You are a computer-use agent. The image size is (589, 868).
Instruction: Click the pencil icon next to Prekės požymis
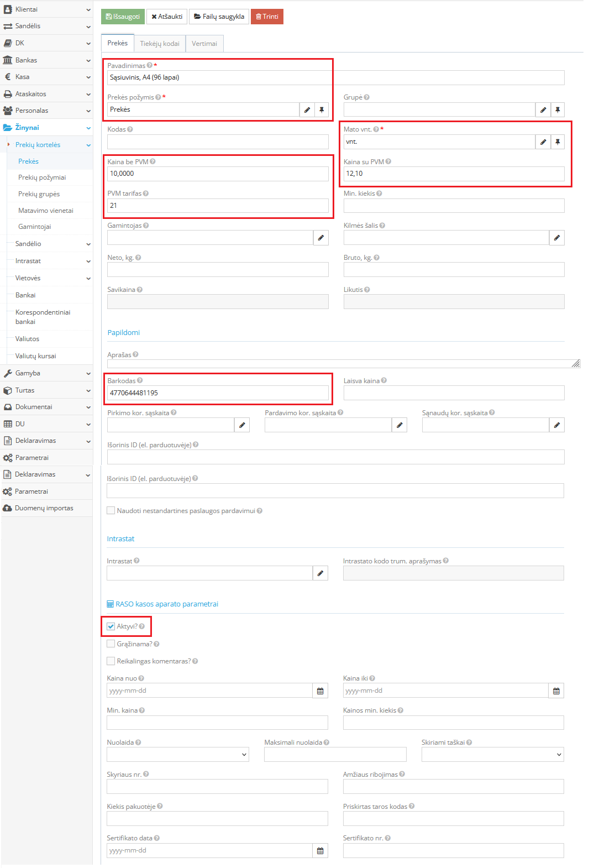[307, 110]
